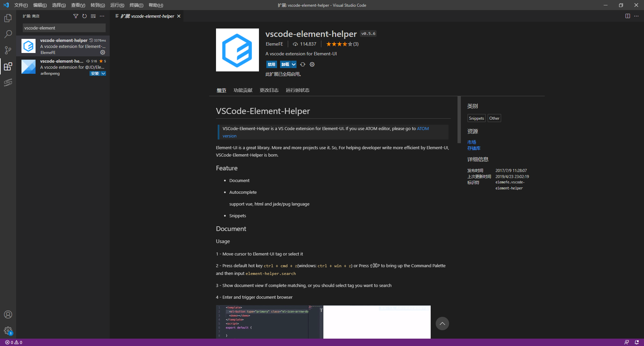
Task: Open the 文件(F) menu
Action: tap(21, 5)
